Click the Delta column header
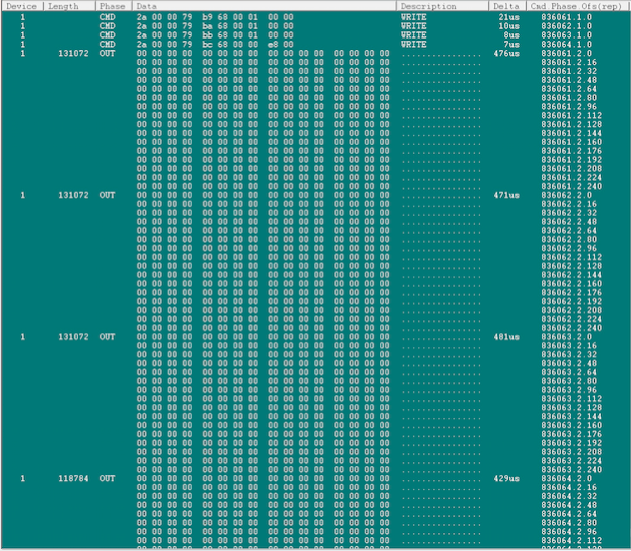The image size is (631, 551). click(x=507, y=6)
